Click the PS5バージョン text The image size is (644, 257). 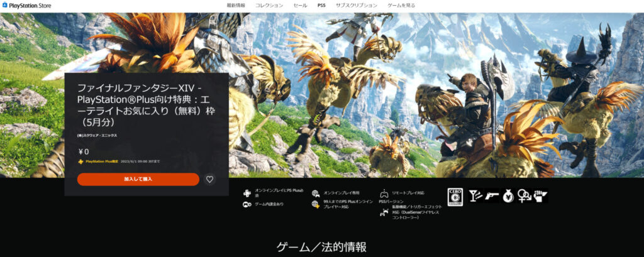[391, 202]
